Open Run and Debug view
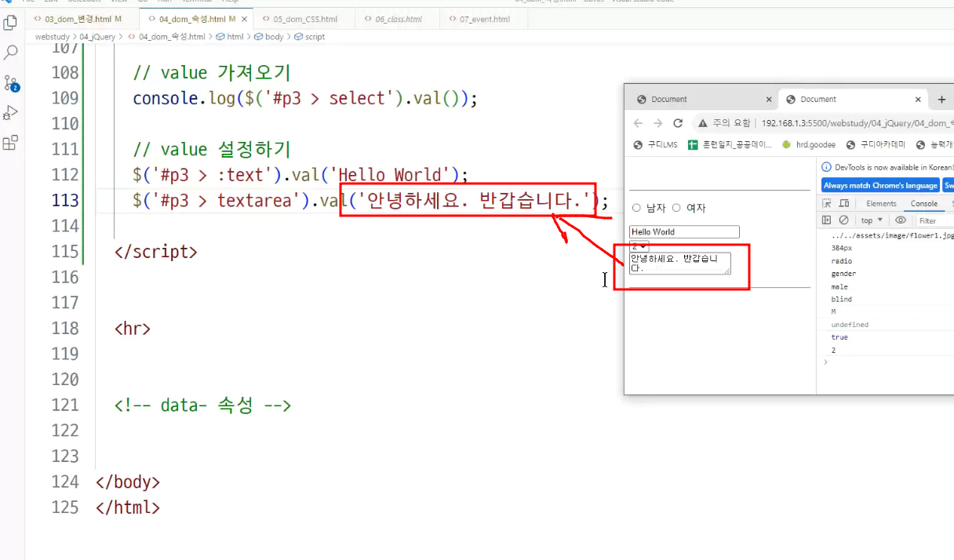This screenshot has width=954, height=560. [x=11, y=113]
